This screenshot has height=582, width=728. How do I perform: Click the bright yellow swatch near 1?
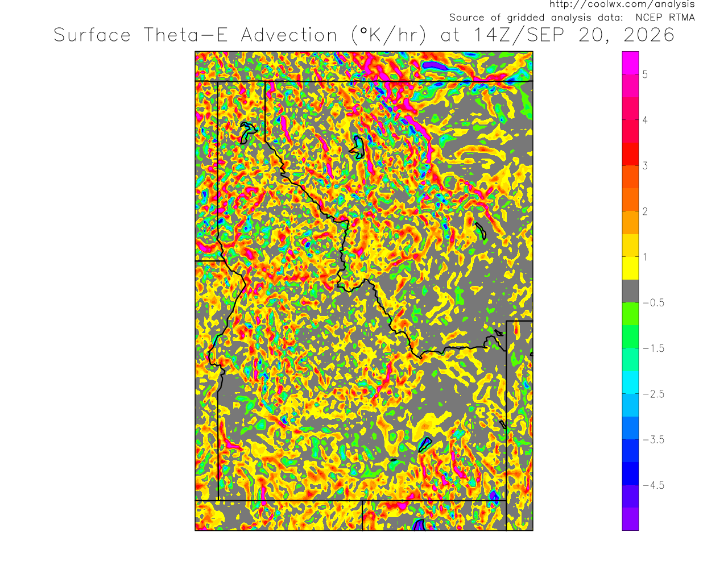click(630, 268)
